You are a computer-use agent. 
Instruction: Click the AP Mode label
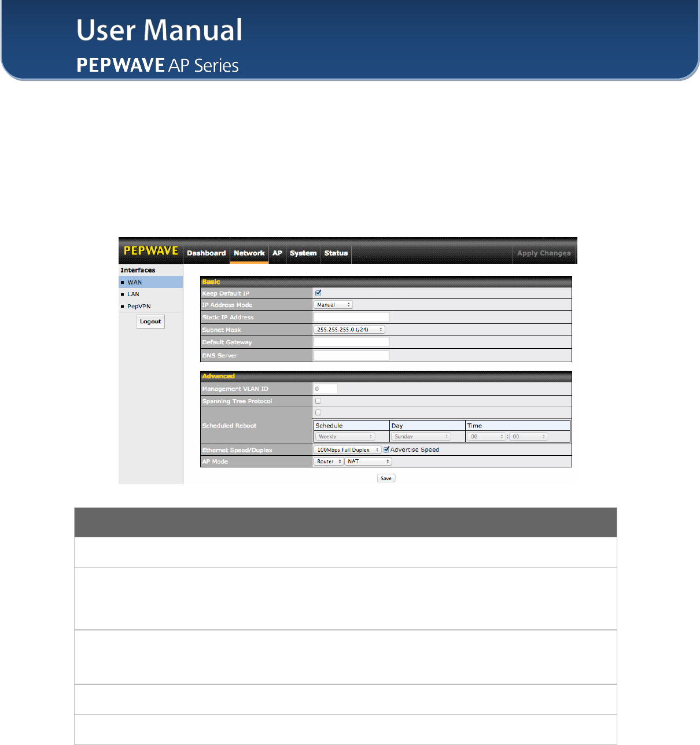tap(215, 462)
